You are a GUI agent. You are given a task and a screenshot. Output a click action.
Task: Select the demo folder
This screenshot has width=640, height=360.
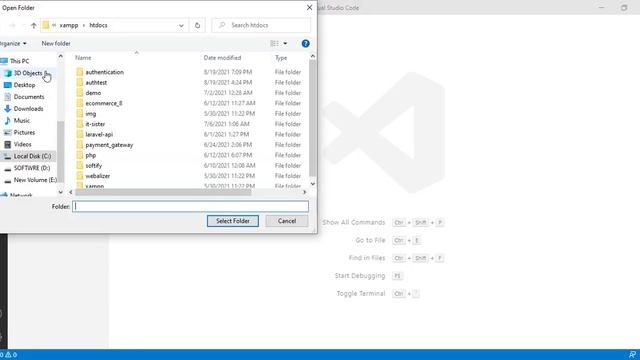pos(93,93)
